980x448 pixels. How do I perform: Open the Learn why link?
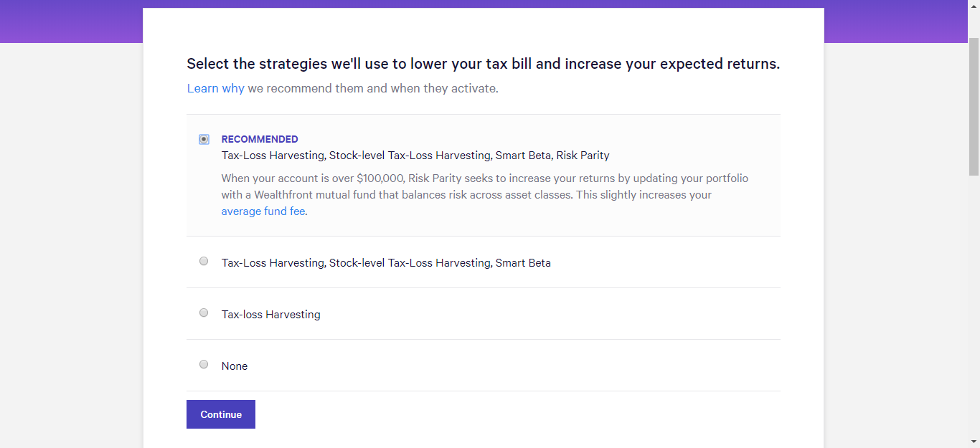point(215,88)
